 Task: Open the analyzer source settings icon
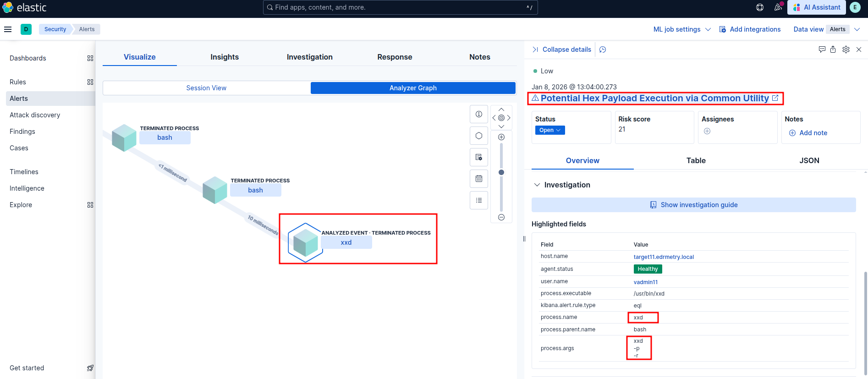coord(478,157)
